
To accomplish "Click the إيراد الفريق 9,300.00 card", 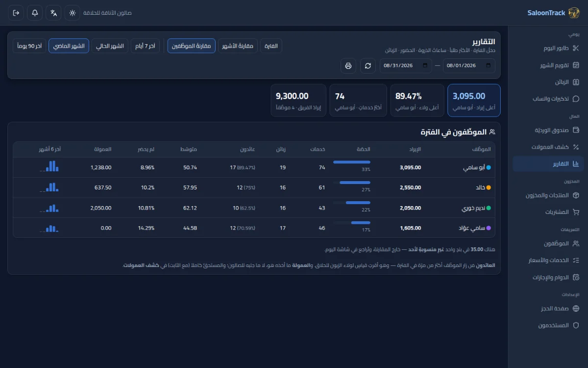I will pyautogui.click(x=298, y=100).
